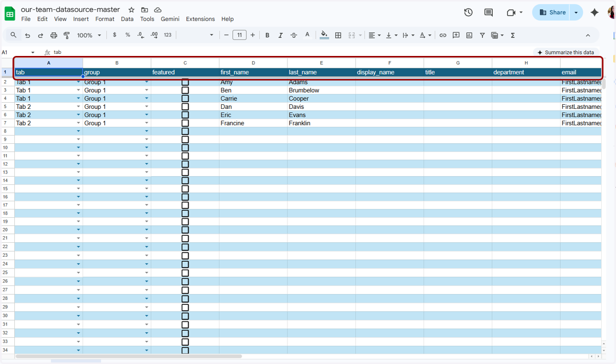Open the Borders tool
Image resolution: width=616 pixels, height=364 pixels.
[x=338, y=35]
